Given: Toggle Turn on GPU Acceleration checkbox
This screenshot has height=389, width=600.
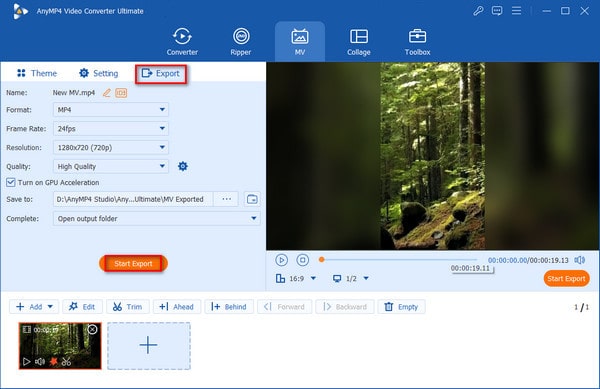Looking at the screenshot, I should point(11,182).
